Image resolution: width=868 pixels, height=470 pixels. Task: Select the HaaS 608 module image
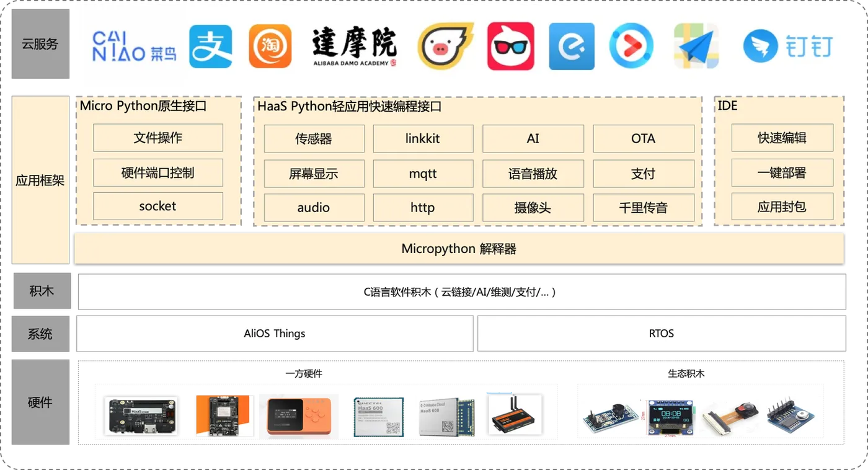[446, 416]
